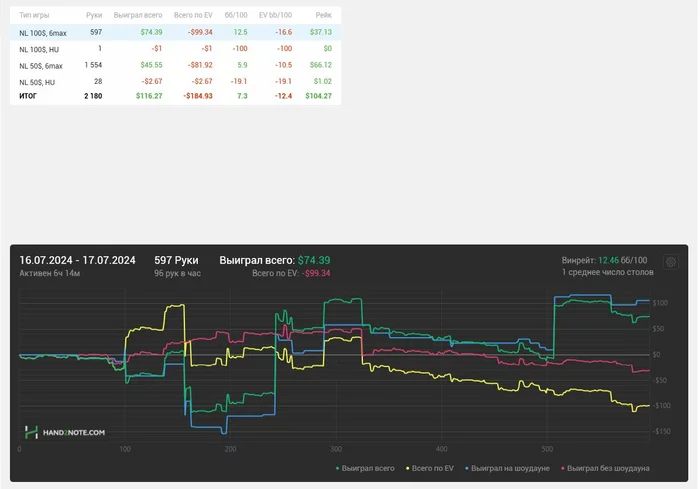This screenshot has width=700, height=489.
Task: Sort by 'Рейк' column header
Action: 324,15
